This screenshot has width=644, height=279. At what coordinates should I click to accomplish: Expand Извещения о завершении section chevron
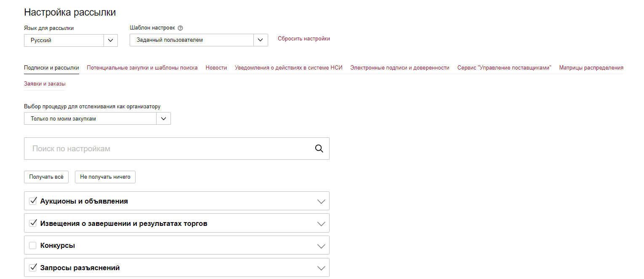point(321,224)
